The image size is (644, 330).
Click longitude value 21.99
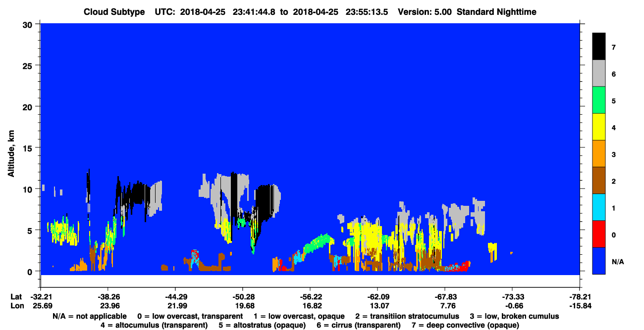(x=175, y=306)
